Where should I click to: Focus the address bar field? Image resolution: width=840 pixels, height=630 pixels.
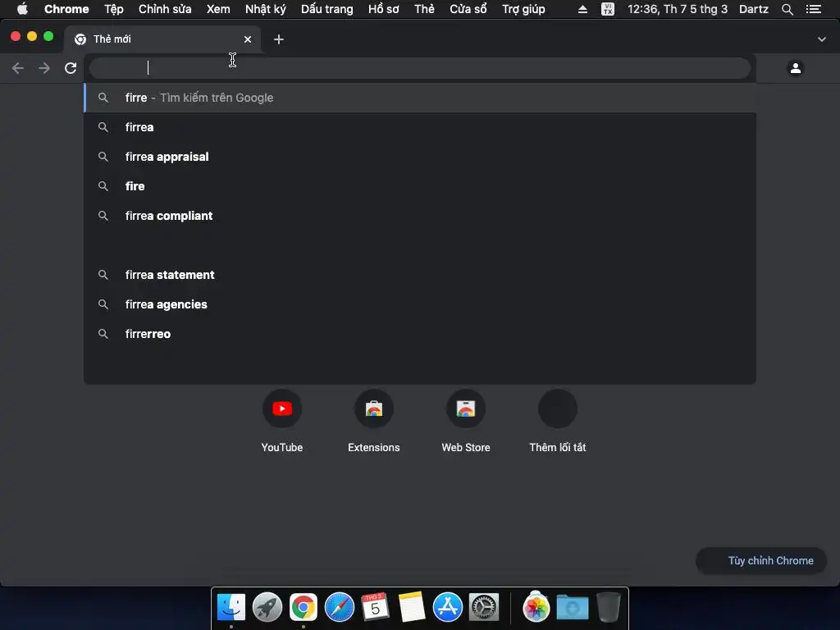point(419,68)
